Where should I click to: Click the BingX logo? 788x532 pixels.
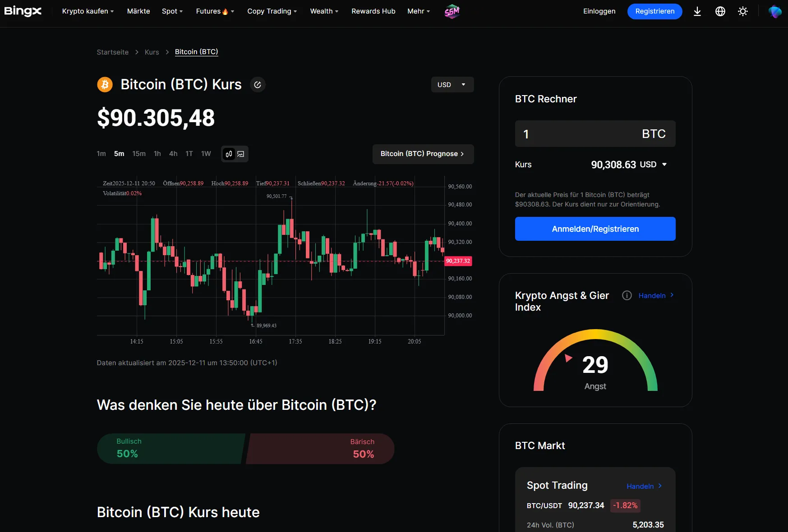click(23, 11)
